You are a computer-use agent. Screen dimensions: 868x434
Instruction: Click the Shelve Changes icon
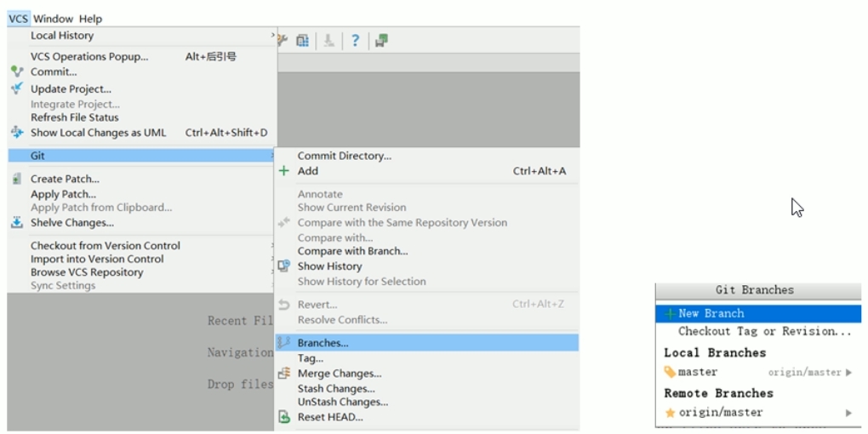point(17,223)
